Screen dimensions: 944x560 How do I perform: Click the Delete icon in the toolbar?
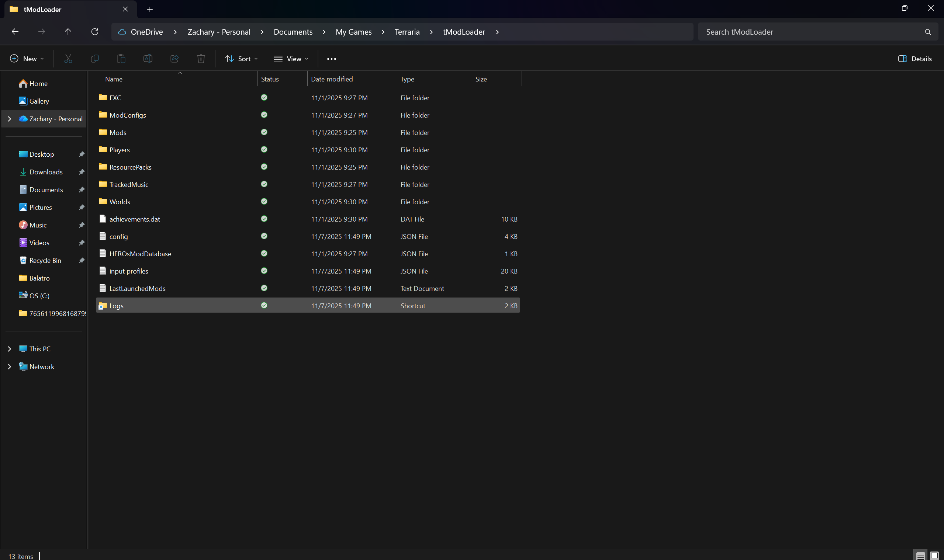coord(201,59)
